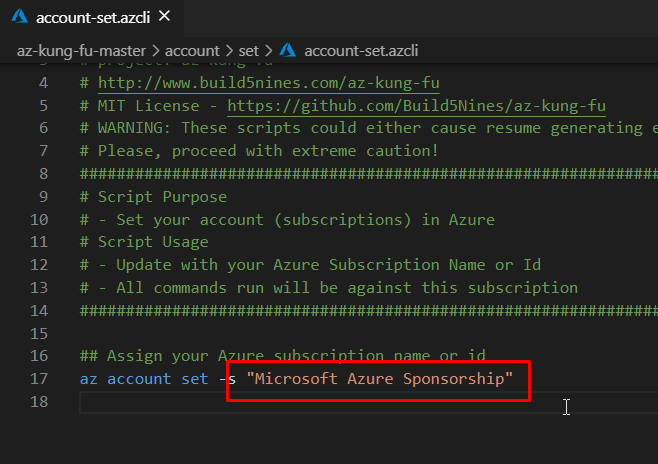Place the cursor on empty line 18
Viewport: 658px width, 464px height.
tap(300, 402)
